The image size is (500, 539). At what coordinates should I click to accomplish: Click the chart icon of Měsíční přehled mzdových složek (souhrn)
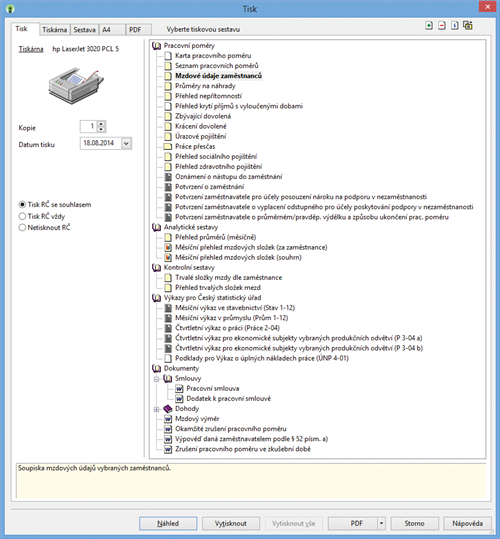(x=168, y=257)
